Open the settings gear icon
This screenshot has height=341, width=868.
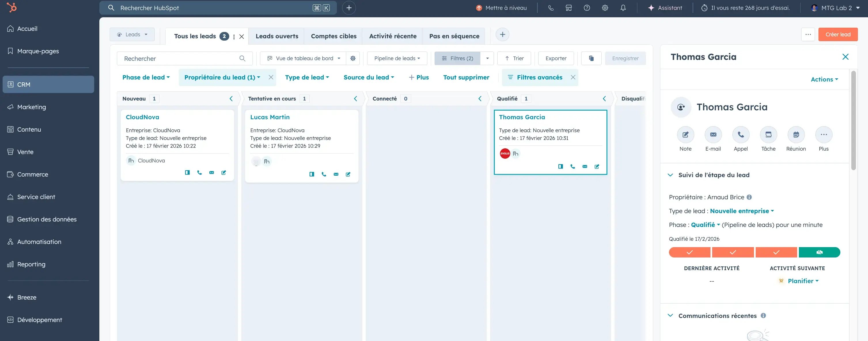pyautogui.click(x=605, y=8)
